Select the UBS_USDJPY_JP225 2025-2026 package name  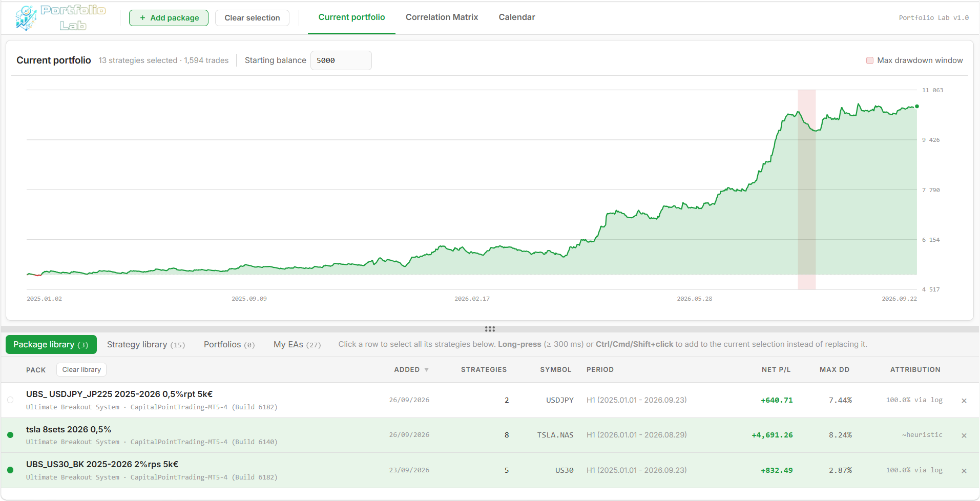pos(119,394)
